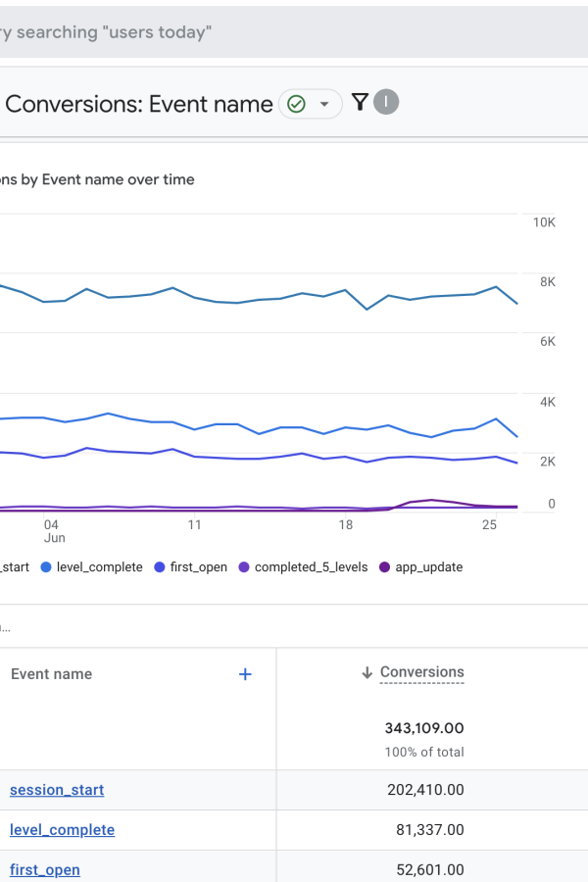Open the session_start event link

pyautogui.click(x=57, y=790)
